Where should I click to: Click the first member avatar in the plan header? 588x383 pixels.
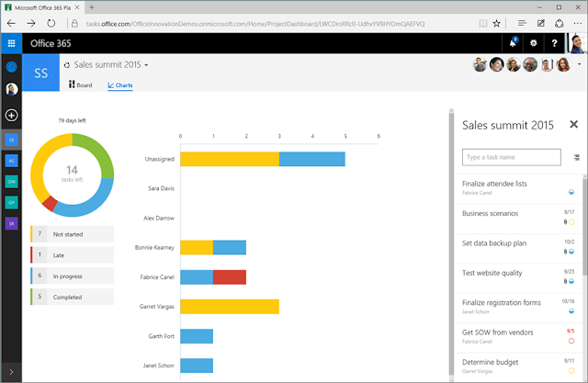click(480, 65)
